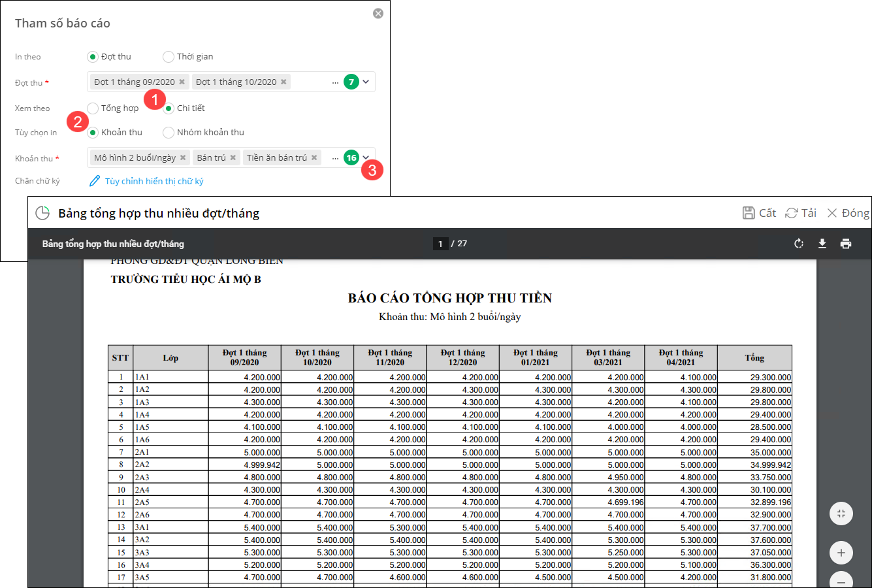Viewport: 872px width, 588px height.
Task: Zoom out of the PDF report
Action: pyautogui.click(x=841, y=581)
